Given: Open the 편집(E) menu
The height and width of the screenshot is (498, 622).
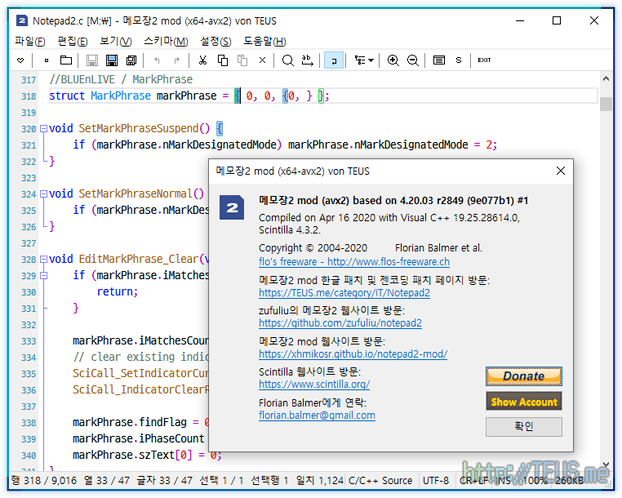Looking at the screenshot, I should click(73, 41).
